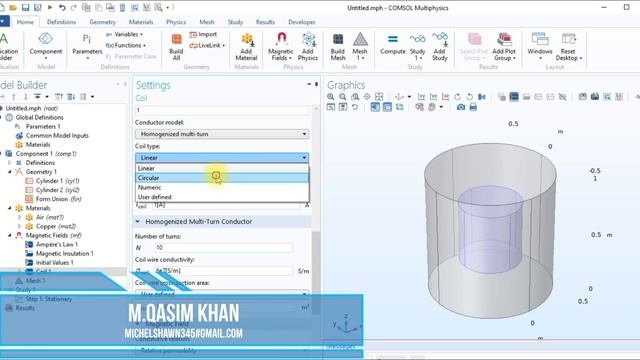
Task: Click the Print icon in Graphics toolbar
Action: [473, 107]
